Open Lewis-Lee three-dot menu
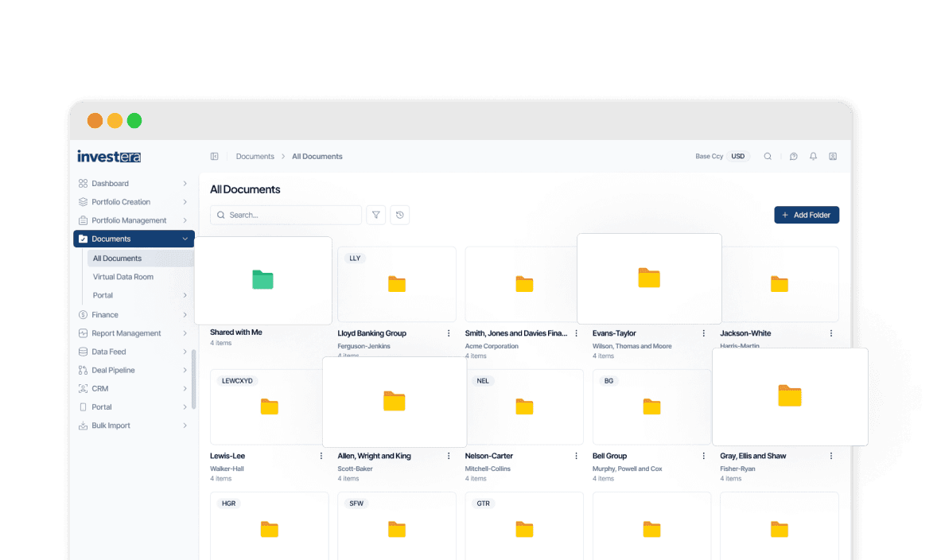Screen dimensions: 937x560 (321, 456)
